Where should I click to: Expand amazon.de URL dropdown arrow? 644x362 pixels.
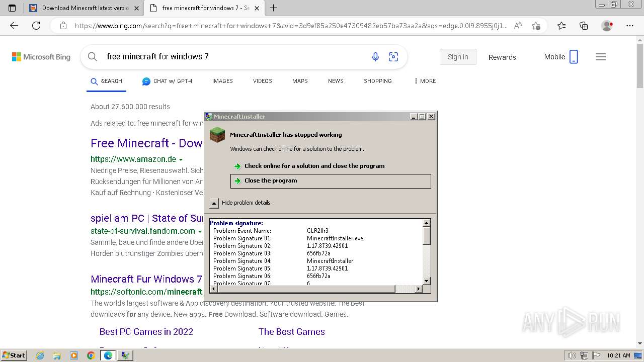tap(181, 160)
